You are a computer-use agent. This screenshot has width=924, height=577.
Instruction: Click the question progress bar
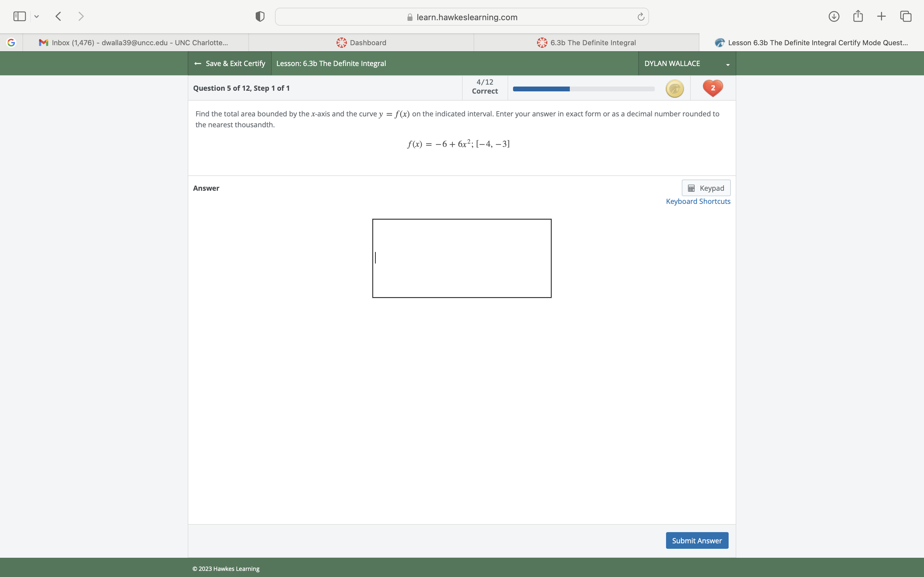584,88
